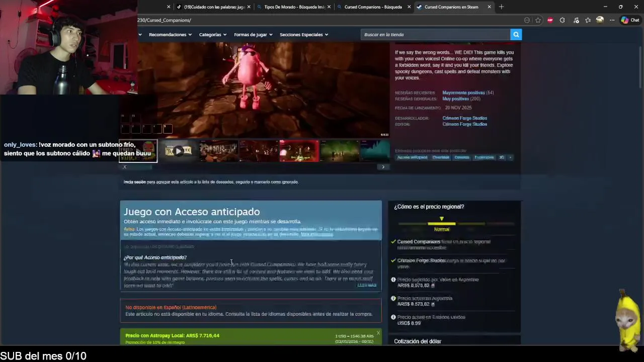Viewport: 644px width, 362px height.
Task: Select the 3D tag
Action: (502, 157)
